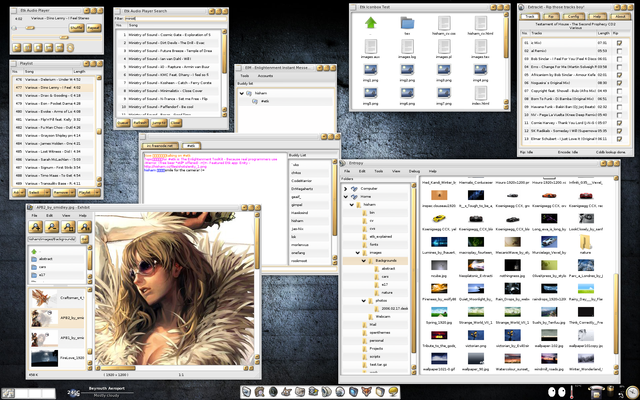Screen dimensions: 640x400
Task: Collapse the hsham group in buddy list
Action: [242, 92]
